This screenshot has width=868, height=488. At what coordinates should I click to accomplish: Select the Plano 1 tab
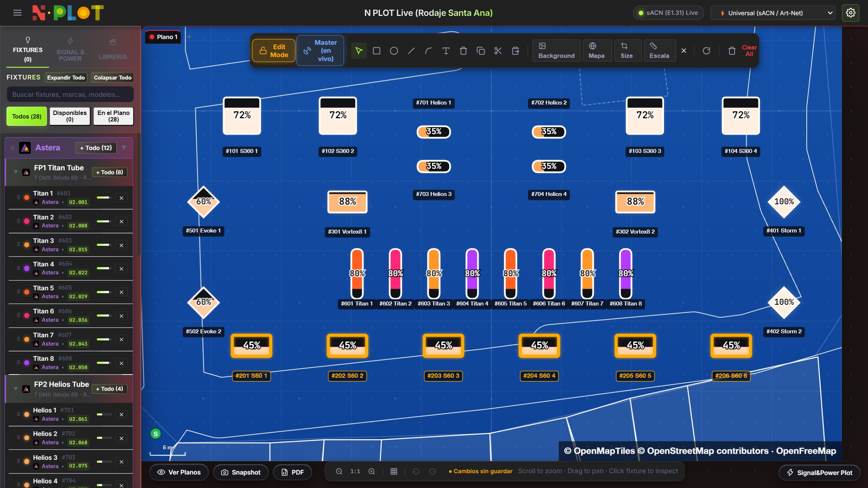163,37
